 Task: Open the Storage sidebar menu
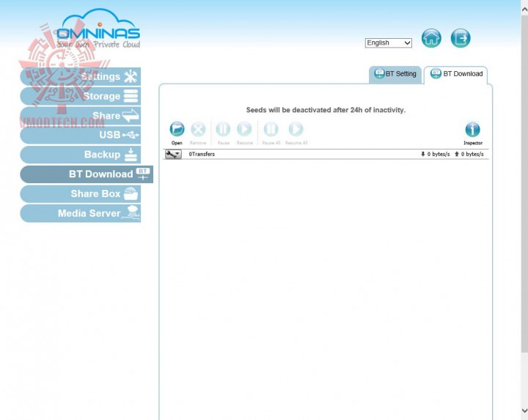pos(81,96)
